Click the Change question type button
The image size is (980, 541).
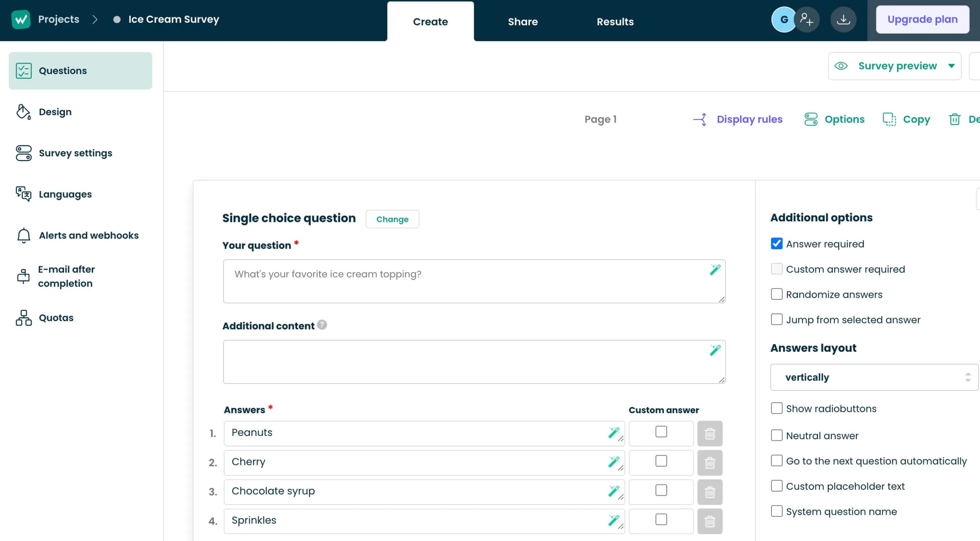tap(393, 219)
